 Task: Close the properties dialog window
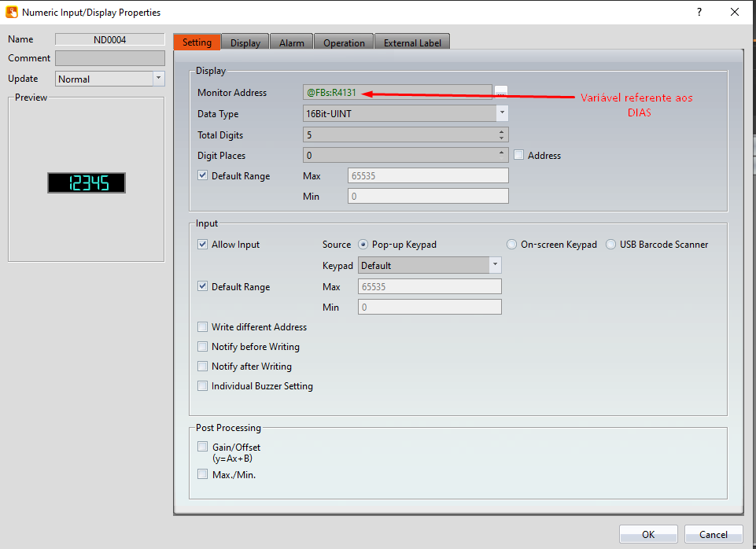[735, 12]
